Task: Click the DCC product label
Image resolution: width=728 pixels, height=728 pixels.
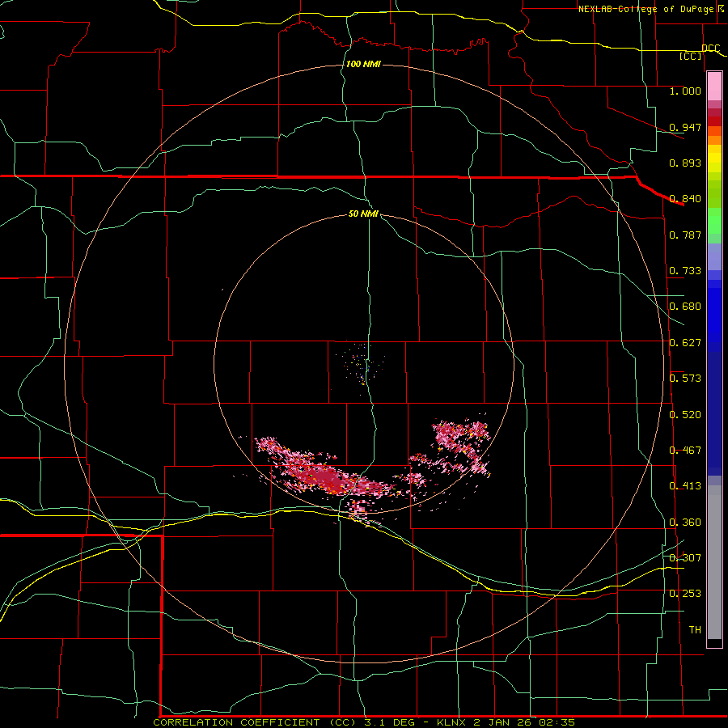Action: tap(710, 48)
